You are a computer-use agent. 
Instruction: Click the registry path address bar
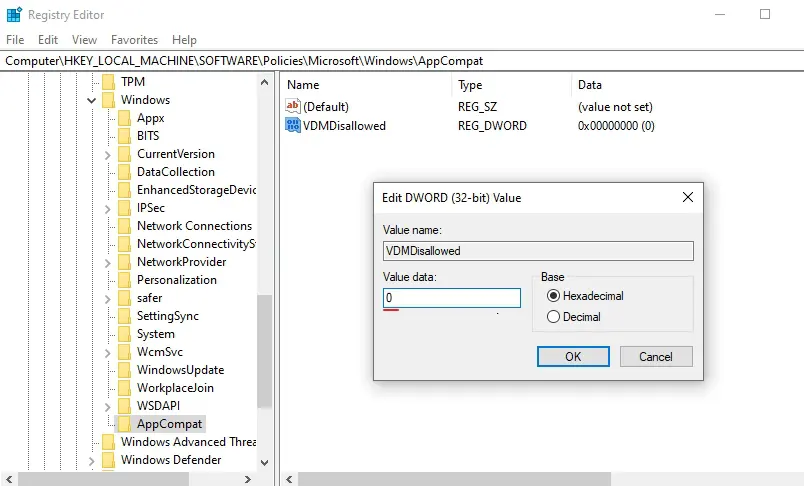(x=402, y=60)
